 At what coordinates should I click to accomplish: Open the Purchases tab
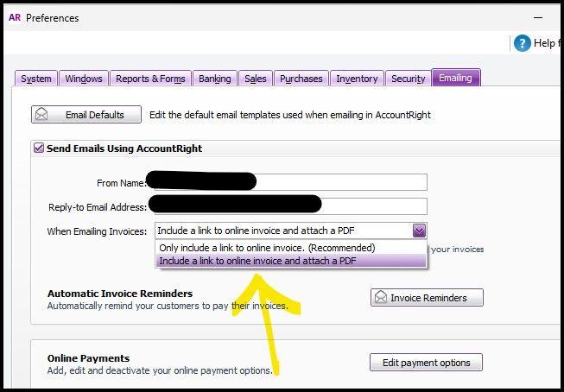(301, 79)
